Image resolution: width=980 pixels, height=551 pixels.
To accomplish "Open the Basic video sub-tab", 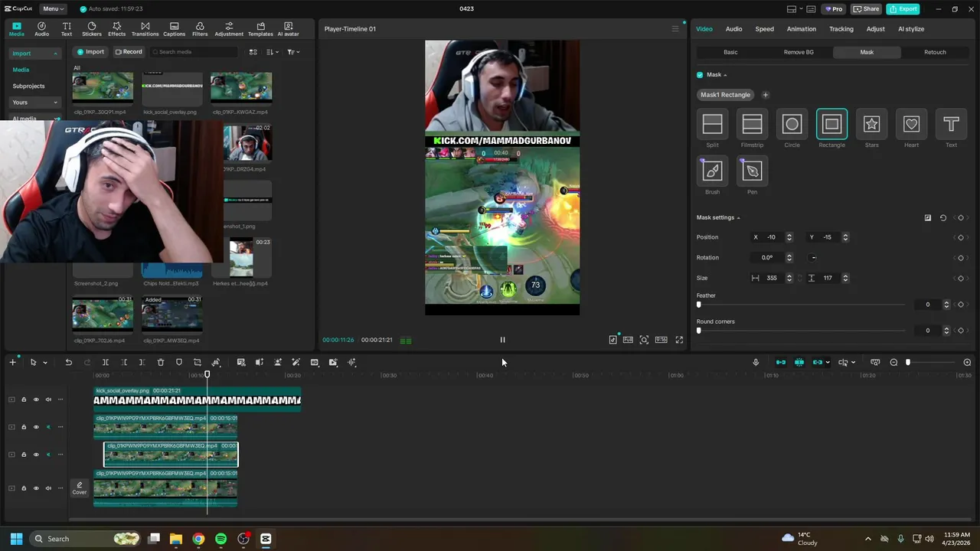I will click(x=730, y=52).
